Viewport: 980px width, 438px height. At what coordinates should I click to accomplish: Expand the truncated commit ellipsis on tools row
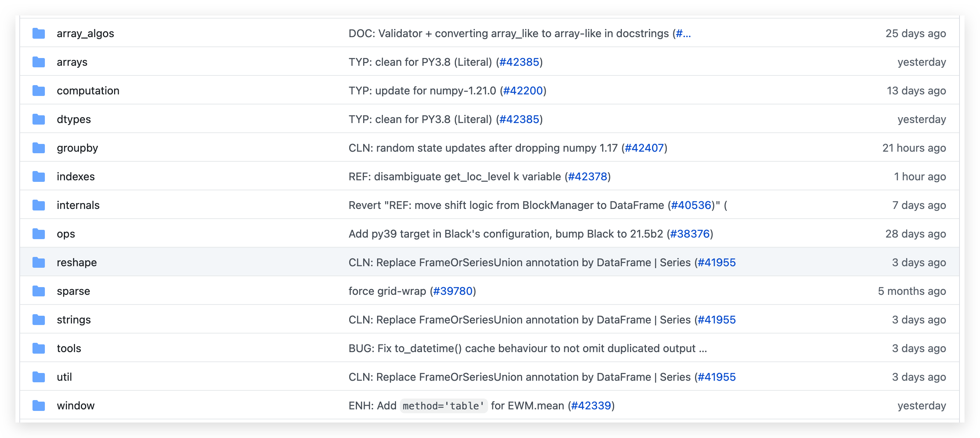pos(703,349)
